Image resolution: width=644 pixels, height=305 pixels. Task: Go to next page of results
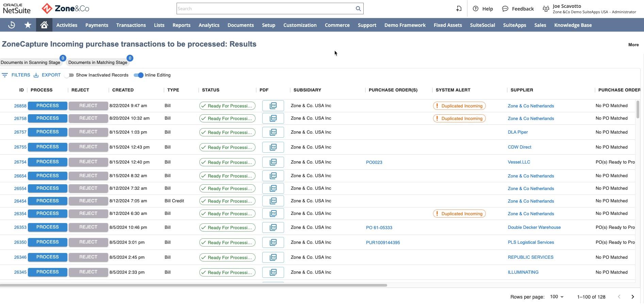tap(632, 297)
